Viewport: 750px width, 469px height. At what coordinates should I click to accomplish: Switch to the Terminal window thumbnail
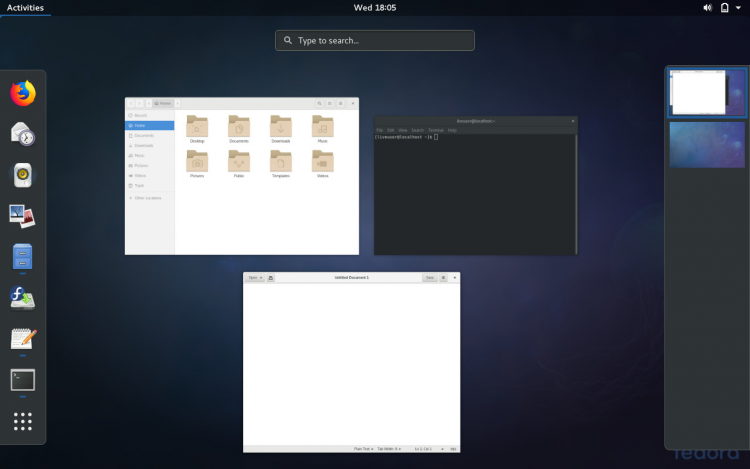pyautogui.click(x=475, y=185)
